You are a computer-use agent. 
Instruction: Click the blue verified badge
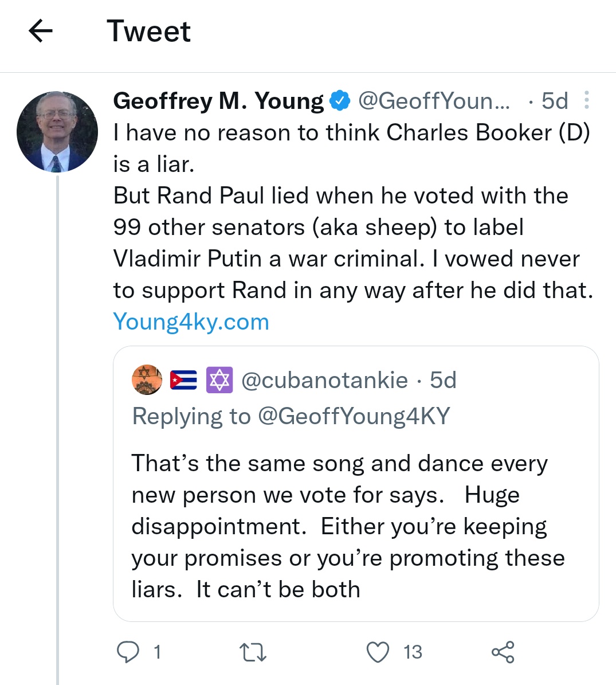click(340, 100)
